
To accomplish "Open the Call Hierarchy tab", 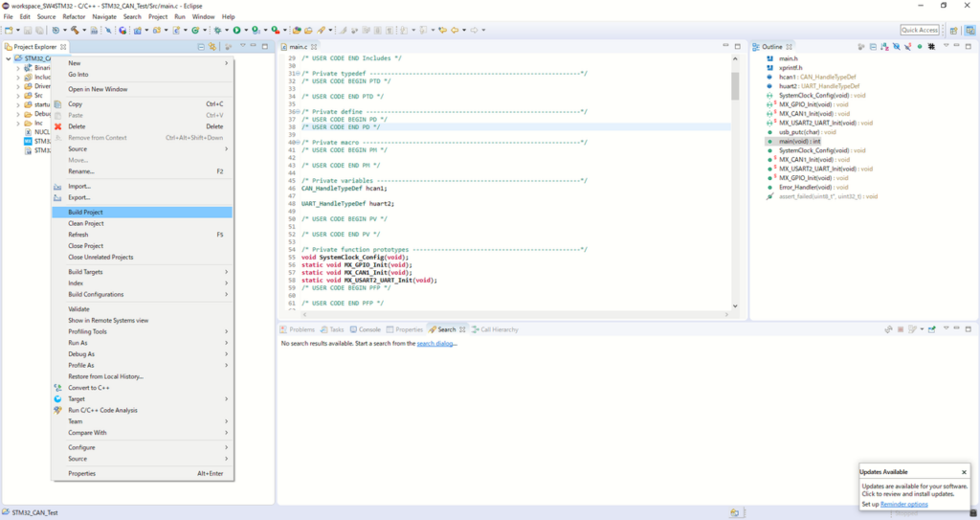I will coord(495,329).
